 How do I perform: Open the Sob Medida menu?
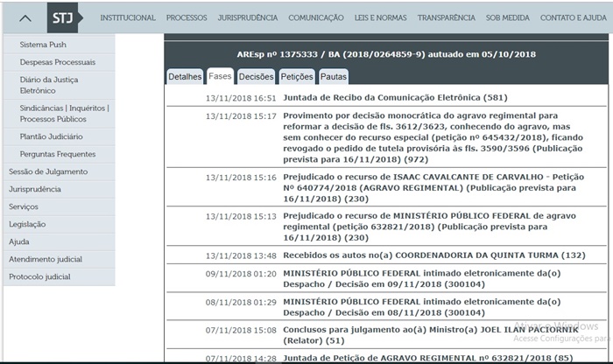coord(509,17)
